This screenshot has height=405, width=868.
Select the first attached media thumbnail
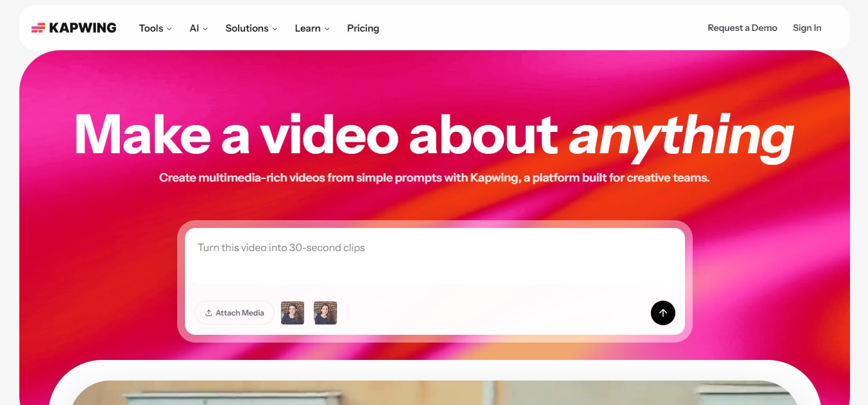(293, 313)
